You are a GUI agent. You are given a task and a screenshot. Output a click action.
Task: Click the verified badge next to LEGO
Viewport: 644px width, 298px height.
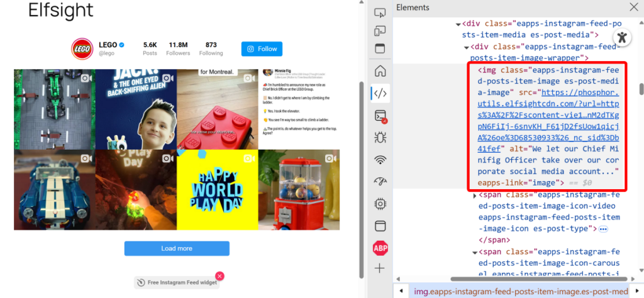pyautogui.click(x=122, y=45)
